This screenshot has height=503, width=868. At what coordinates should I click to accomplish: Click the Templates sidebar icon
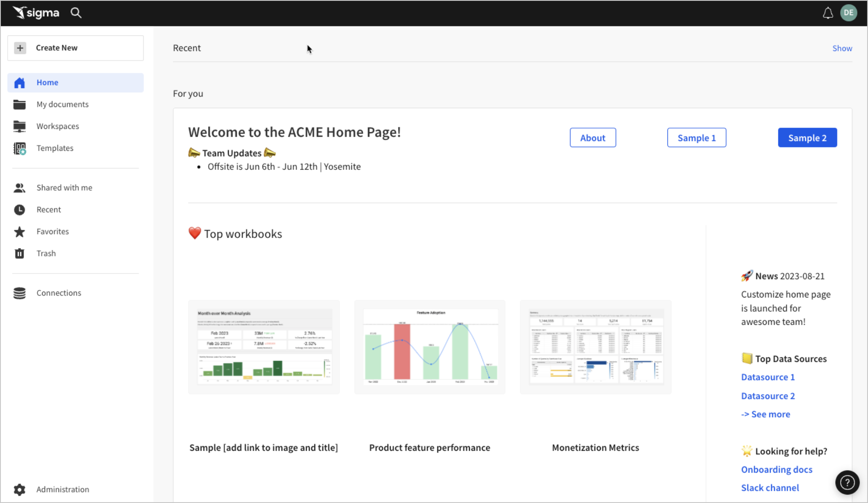coord(19,147)
